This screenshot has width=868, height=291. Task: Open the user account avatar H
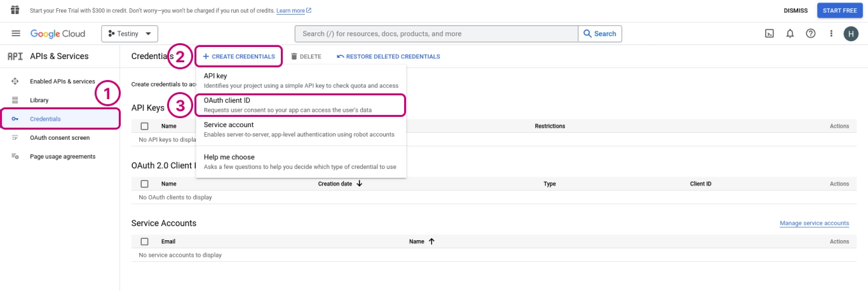(851, 34)
